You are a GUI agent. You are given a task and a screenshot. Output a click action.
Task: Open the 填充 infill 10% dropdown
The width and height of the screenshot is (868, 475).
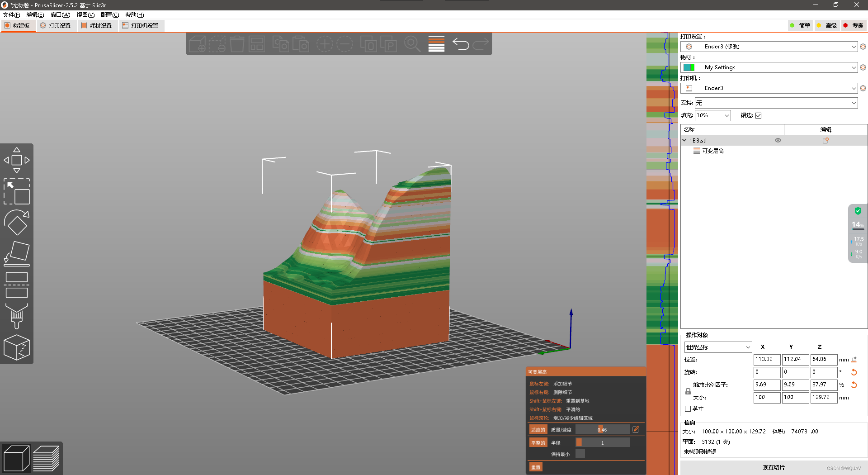tap(712, 115)
